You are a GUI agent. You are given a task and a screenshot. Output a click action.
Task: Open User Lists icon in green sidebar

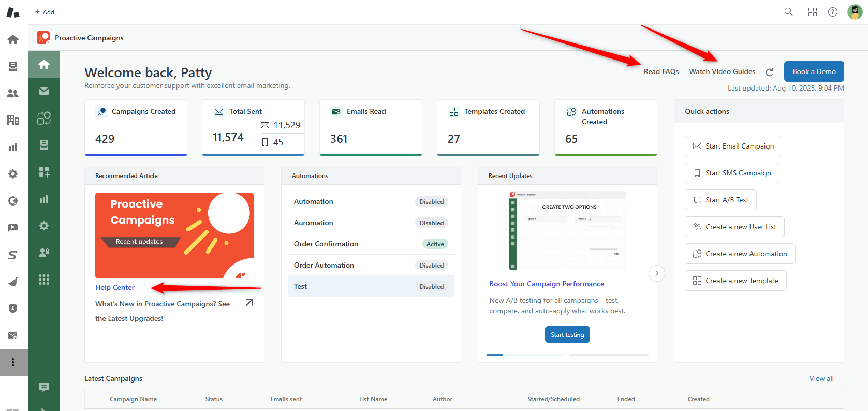click(44, 253)
